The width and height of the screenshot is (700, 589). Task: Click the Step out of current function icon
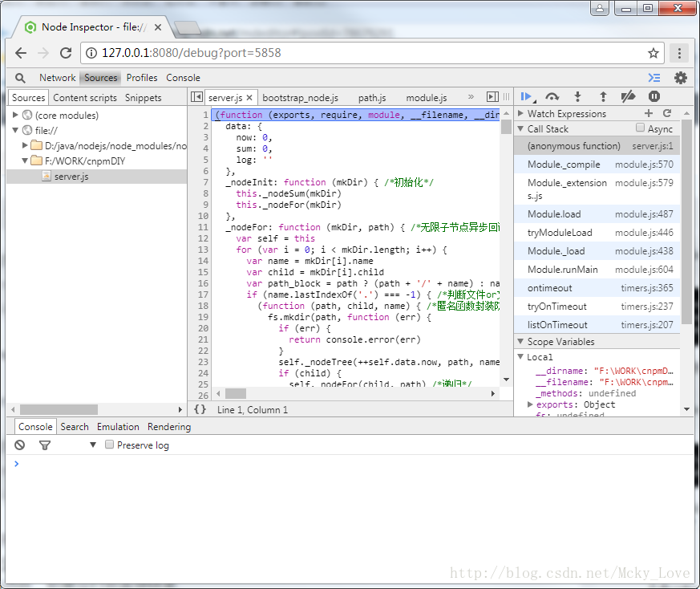(602, 96)
